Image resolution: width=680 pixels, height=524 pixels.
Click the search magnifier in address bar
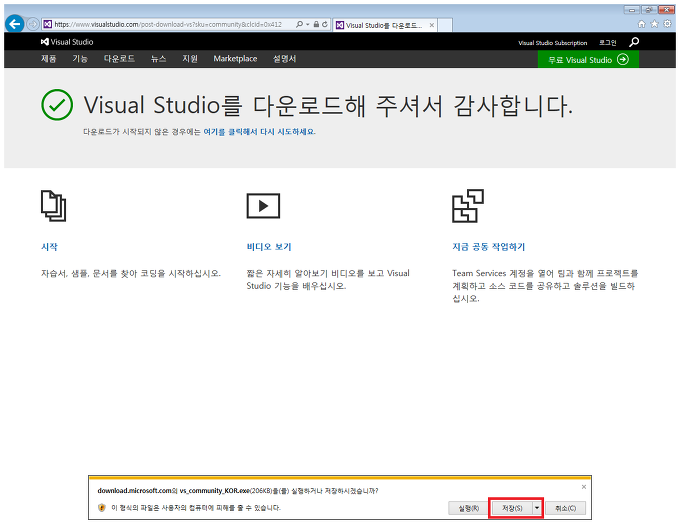[x=299, y=24]
